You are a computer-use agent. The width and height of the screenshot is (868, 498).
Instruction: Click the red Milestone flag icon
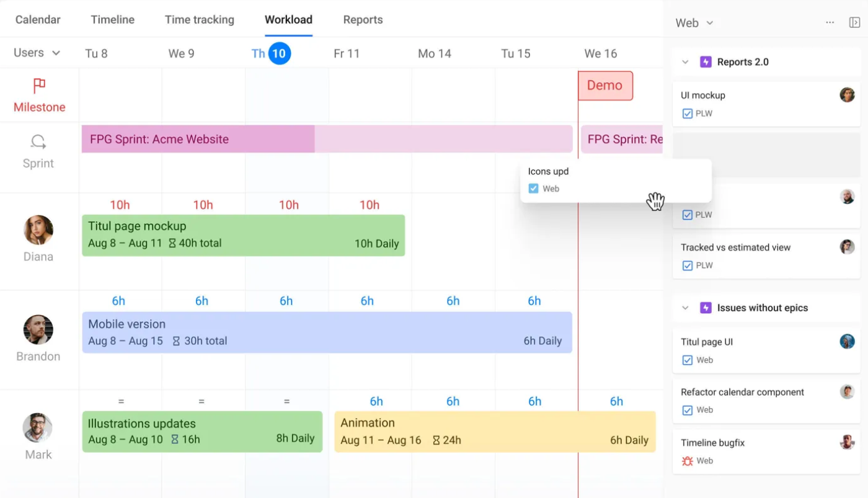tap(39, 85)
